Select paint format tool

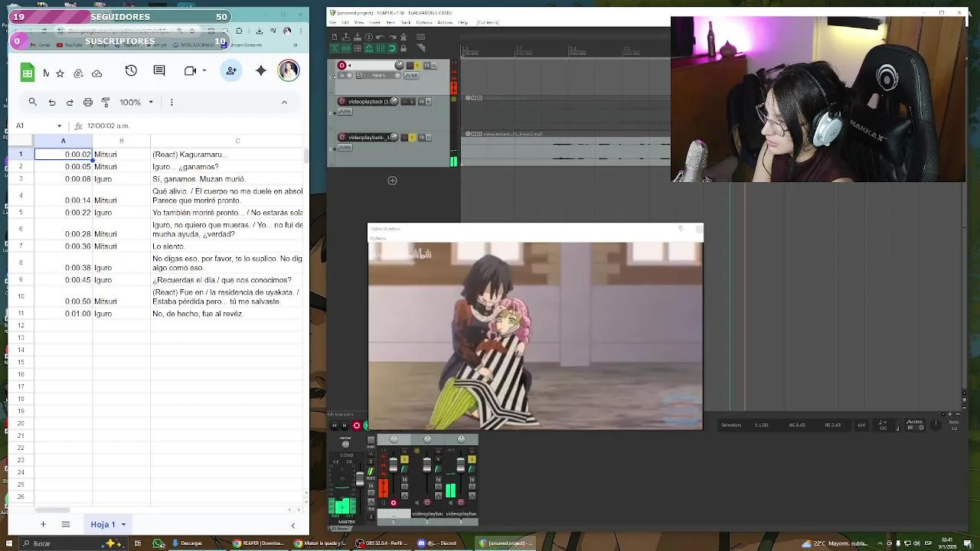click(x=106, y=102)
